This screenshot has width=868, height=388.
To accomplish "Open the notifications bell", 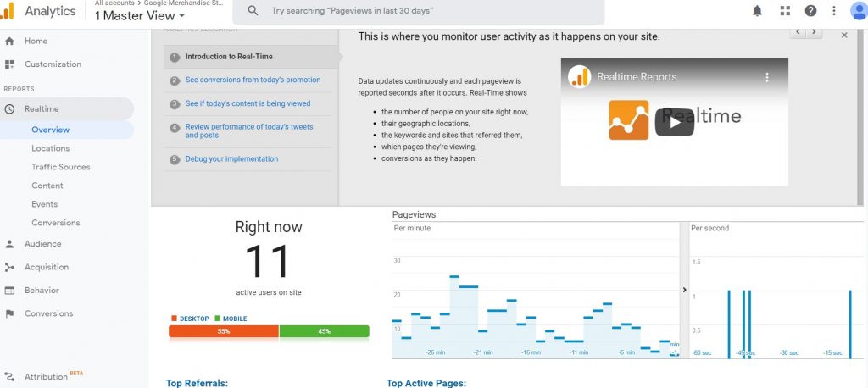I will pyautogui.click(x=757, y=10).
